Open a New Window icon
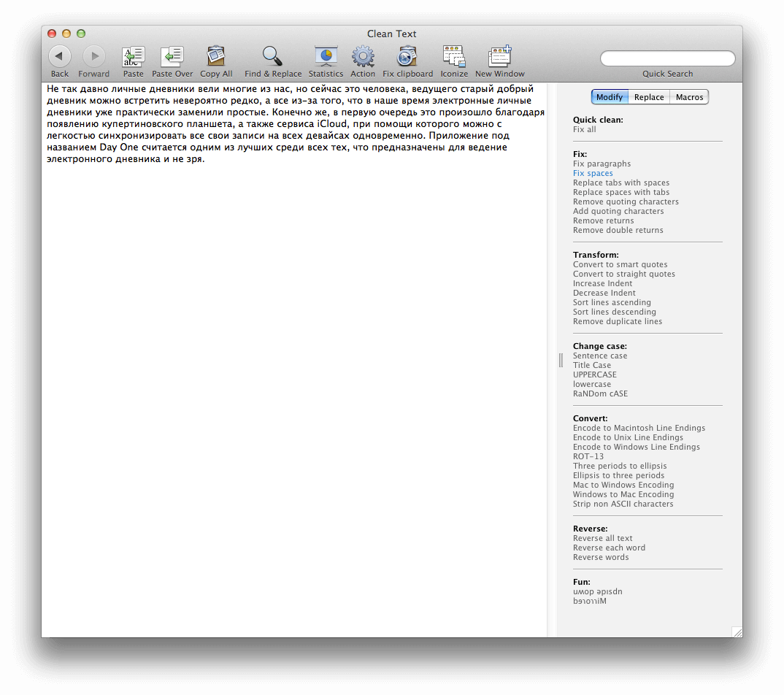This screenshot has width=784, height=695. pos(499,56)
